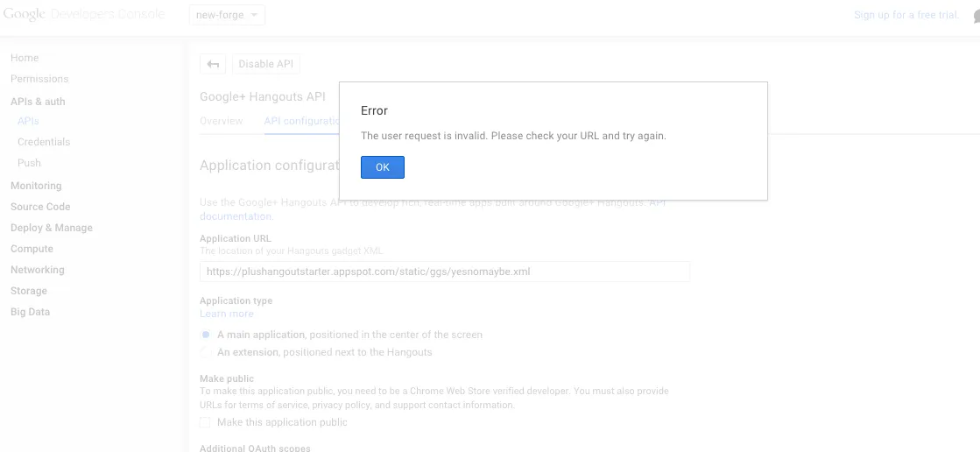Viewport: 980px width, 452px height.
Task: Click the Make public label
Action: 227,378
